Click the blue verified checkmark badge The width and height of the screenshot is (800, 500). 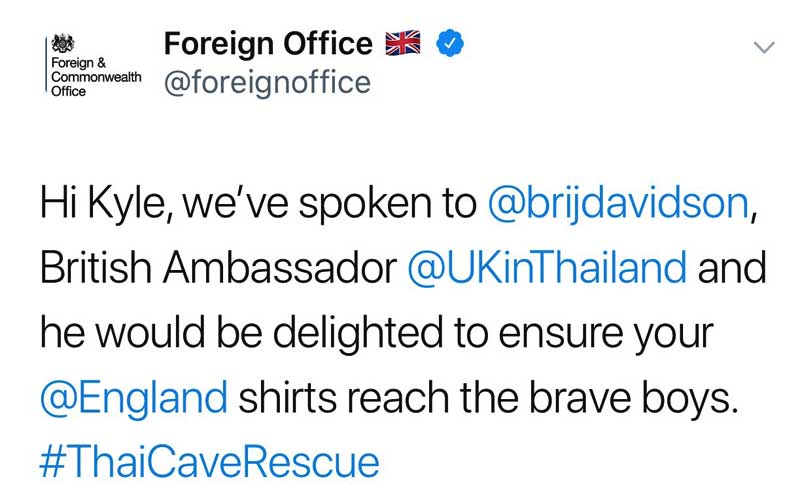pyautogui.click(x=449, y=43)
